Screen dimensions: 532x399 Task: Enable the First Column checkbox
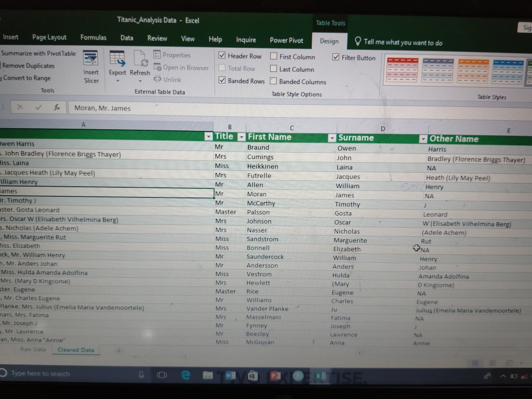pyautogui.click(x=273, y=56)
